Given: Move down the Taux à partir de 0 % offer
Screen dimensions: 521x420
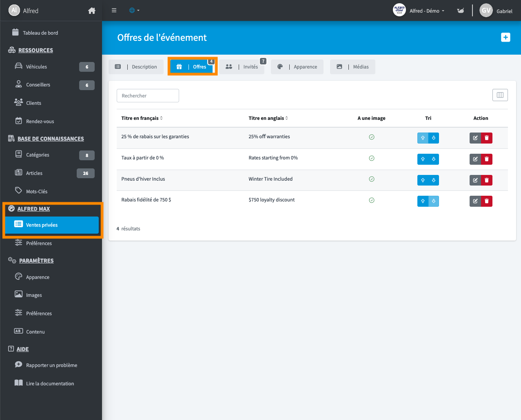Looking at the screenshot, I should pyautogui.click(x=434, y=159).
